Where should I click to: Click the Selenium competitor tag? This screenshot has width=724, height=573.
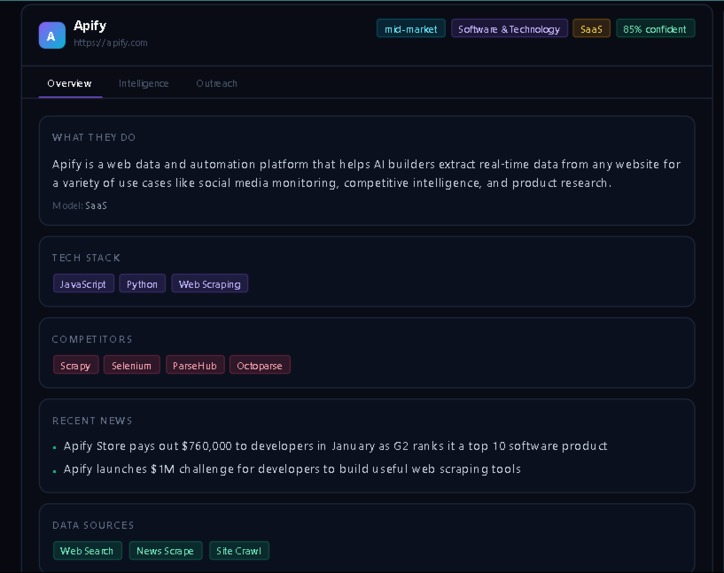(132, 365)
